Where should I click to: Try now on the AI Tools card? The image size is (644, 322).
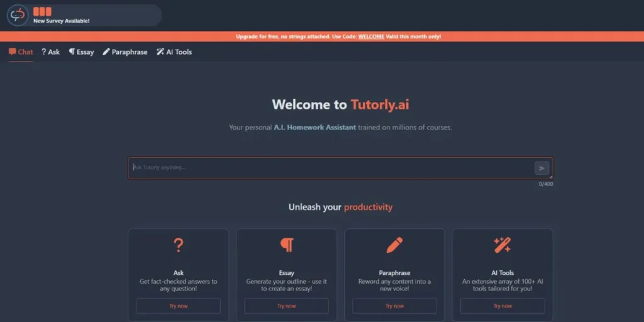[502, 306]
